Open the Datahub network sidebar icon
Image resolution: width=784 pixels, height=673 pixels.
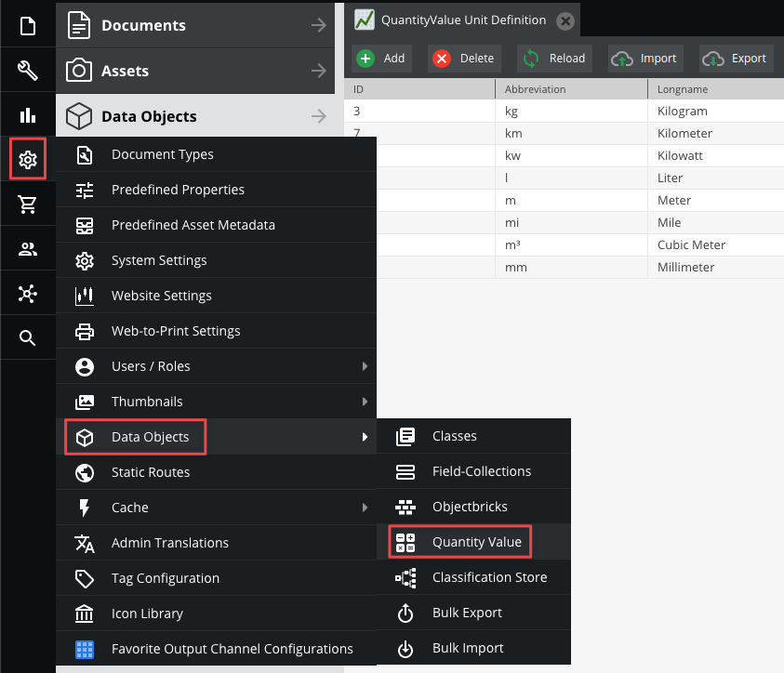point(28,294)
